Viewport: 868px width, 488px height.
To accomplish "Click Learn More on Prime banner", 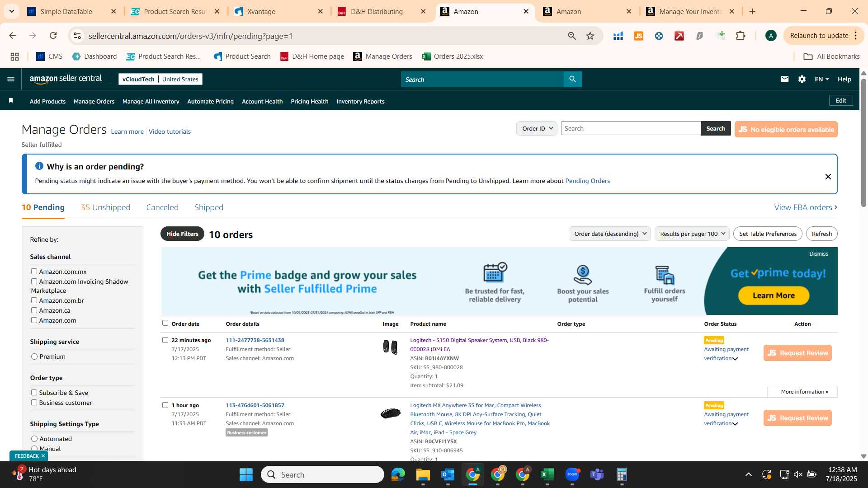I will tap(774, 296).
